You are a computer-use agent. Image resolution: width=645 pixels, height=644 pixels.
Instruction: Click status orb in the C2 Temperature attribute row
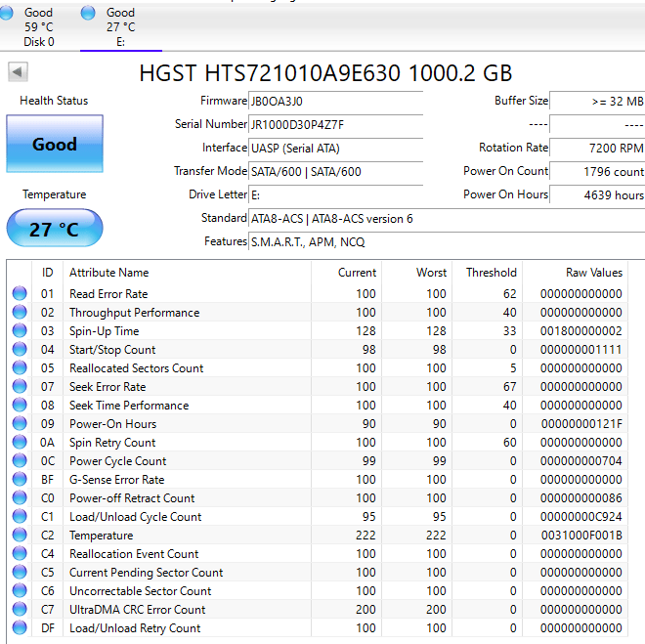(x=20, y=535)
